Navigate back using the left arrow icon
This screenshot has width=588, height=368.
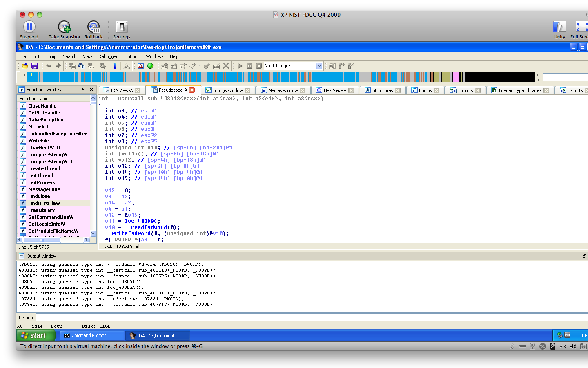(x=49, y=65)
